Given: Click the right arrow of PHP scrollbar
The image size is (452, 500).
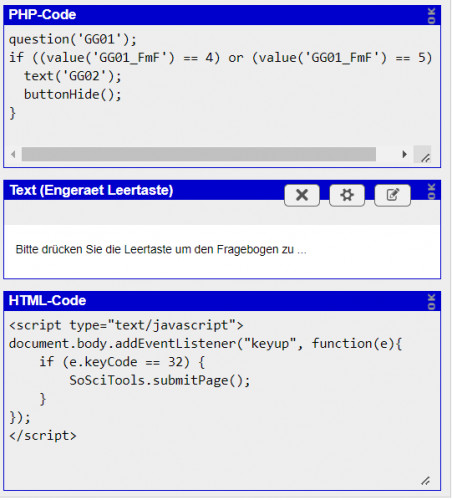Looking at the screenshot, I should point(404,154).
